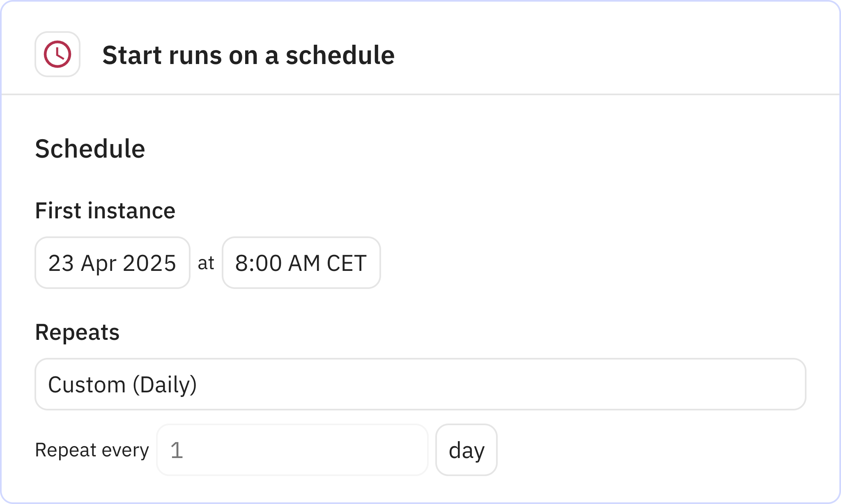
Task: Select the clock icon in the header
Action: click(x=57, y=54)
